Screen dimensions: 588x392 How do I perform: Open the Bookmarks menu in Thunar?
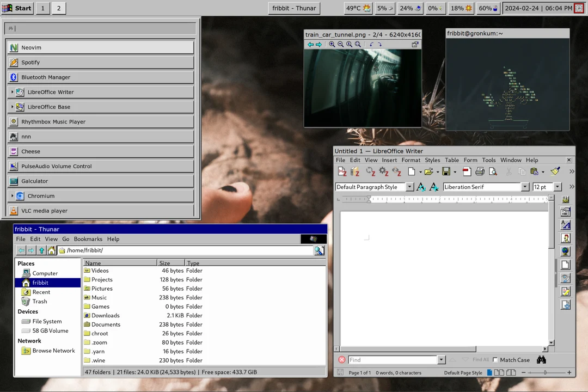coord(88,239)
